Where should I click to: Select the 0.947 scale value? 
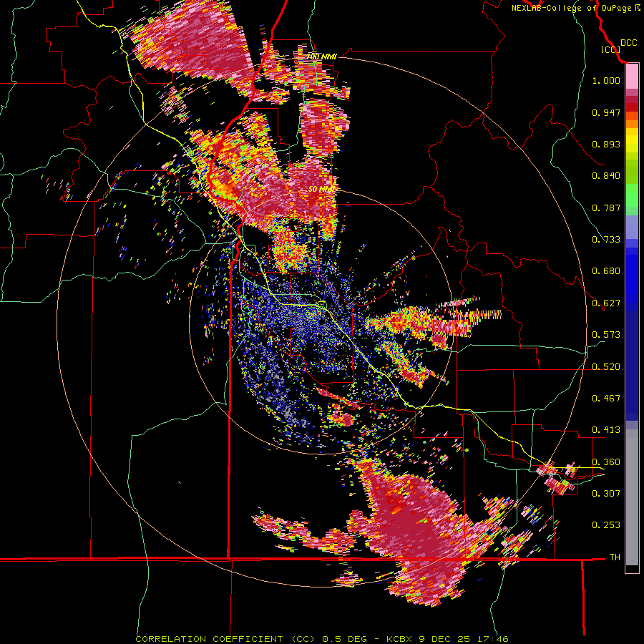[606, 112]
